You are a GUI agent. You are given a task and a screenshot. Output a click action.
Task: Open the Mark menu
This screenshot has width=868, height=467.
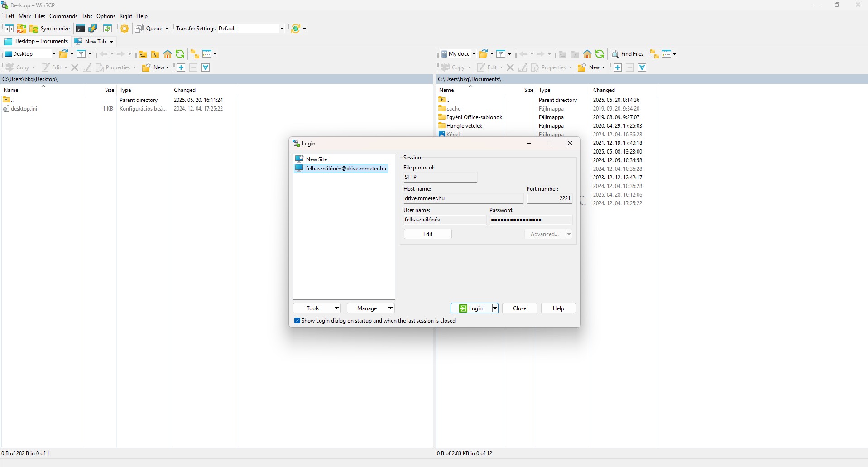tap(25, 16)
